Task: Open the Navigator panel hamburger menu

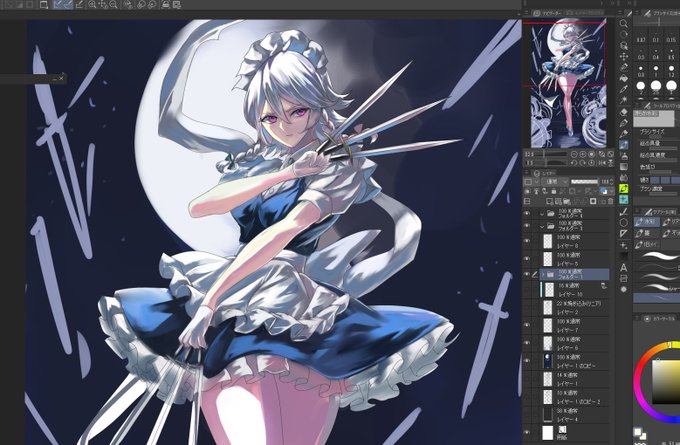Action: (x=527, y=13)
